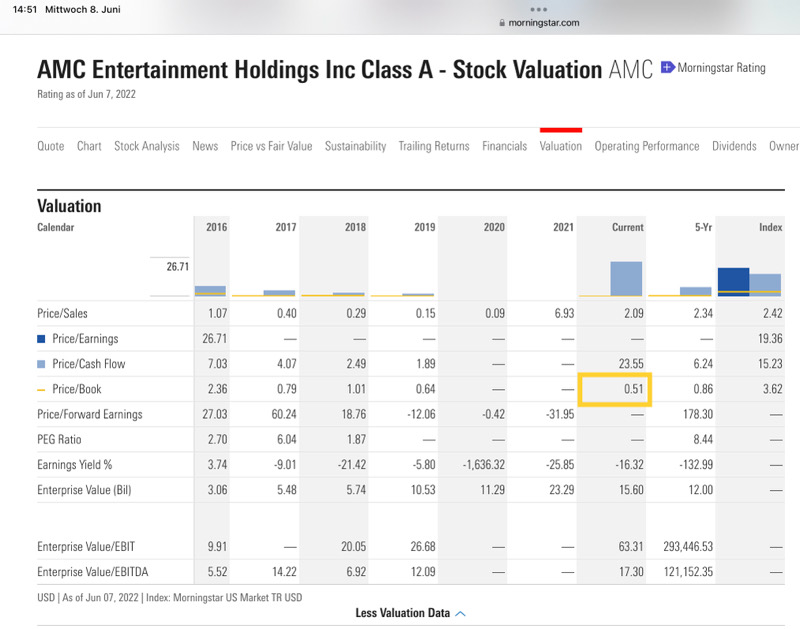Open the Dividends section
Screen dimensions: 800x629
pyautogui.click(x=733, y=145)
